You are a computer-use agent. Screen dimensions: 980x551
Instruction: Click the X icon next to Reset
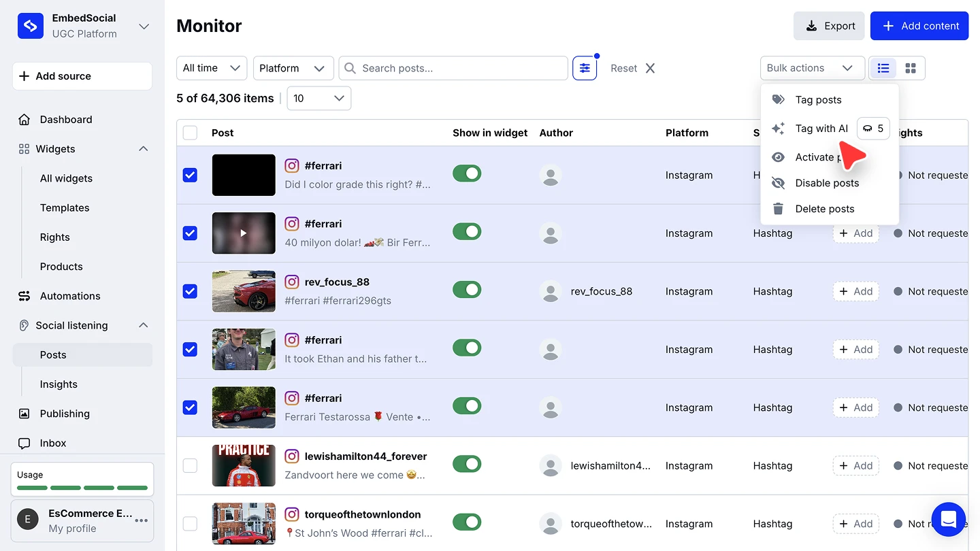[650, 68]
